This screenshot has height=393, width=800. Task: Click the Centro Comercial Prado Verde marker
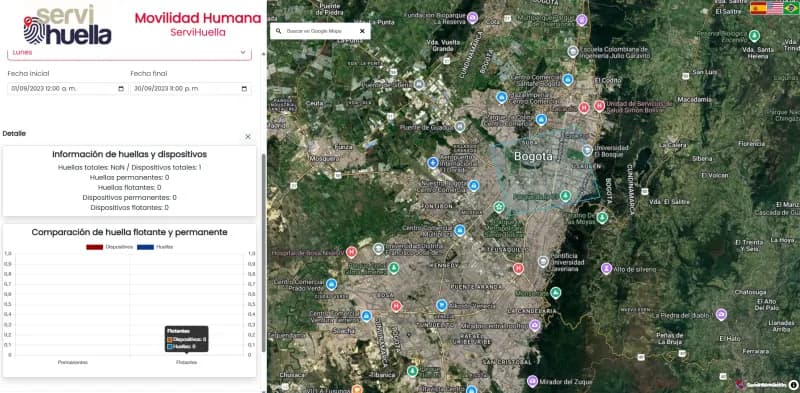pyautogui.click(x=332, y=284)
